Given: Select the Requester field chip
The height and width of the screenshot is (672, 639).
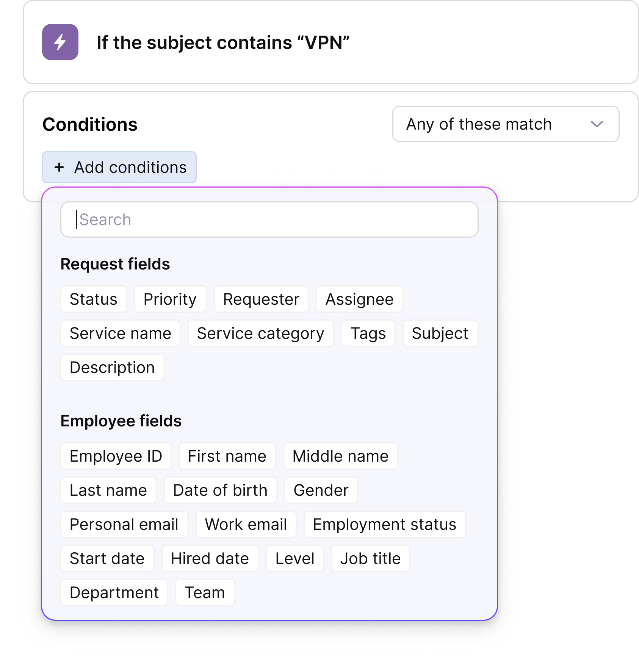Looking at the screenshot, I should point(261,299).
